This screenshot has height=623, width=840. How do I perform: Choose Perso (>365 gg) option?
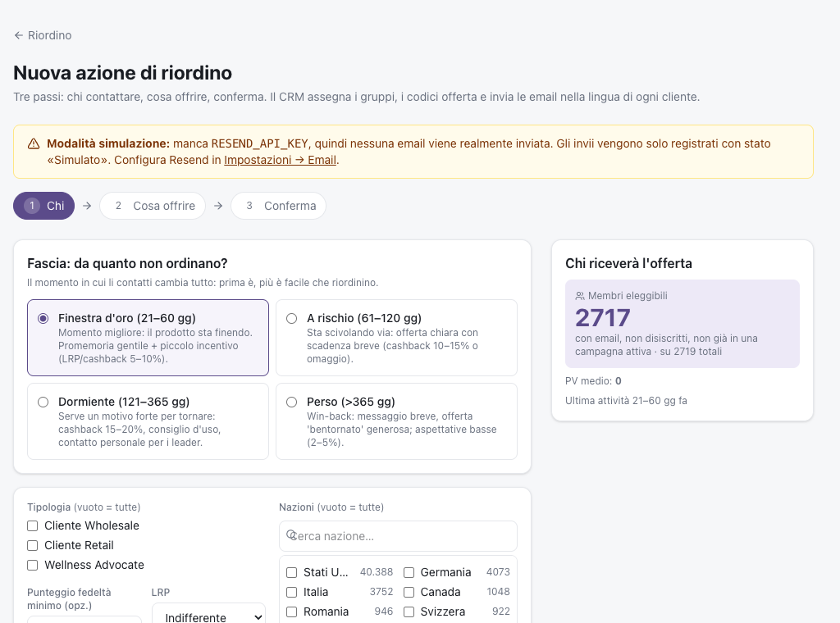tap(396, 421)
